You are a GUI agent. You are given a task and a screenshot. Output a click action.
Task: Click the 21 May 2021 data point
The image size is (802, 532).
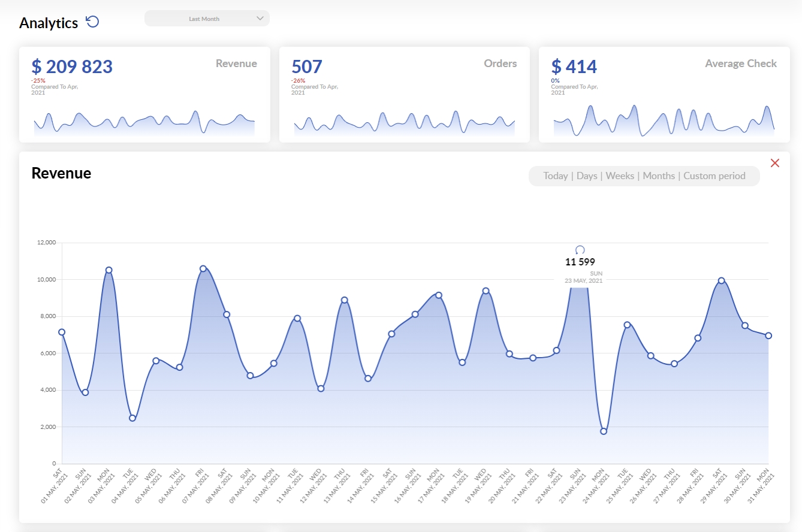533,358
